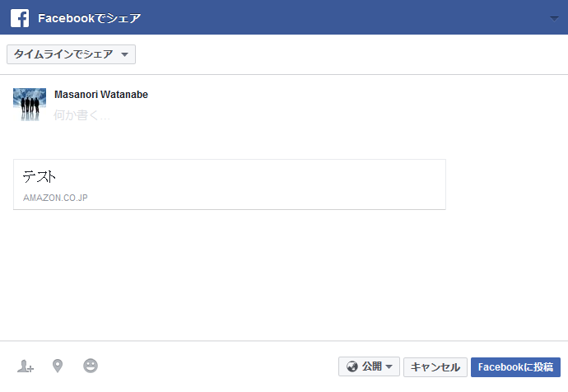Click the キャンセル button
568x392 pixels.
(435, 367)
